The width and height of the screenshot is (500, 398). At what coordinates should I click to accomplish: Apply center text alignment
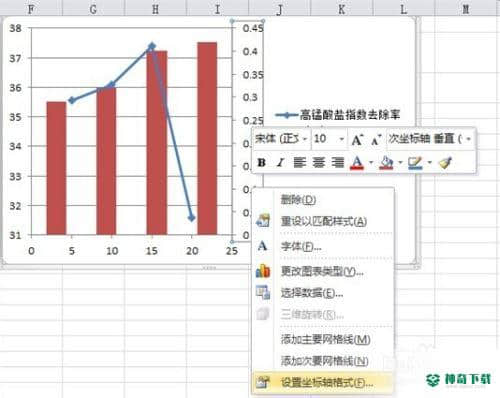pyautogui.click(x=319, y=163)
